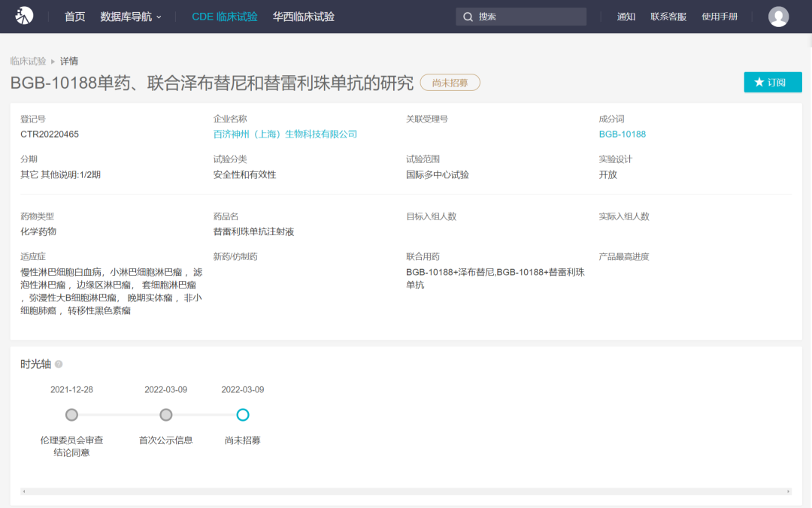Click the 替雷利珠单抗注射液 drug name
The image size is (812, 508).
point(253,231)
